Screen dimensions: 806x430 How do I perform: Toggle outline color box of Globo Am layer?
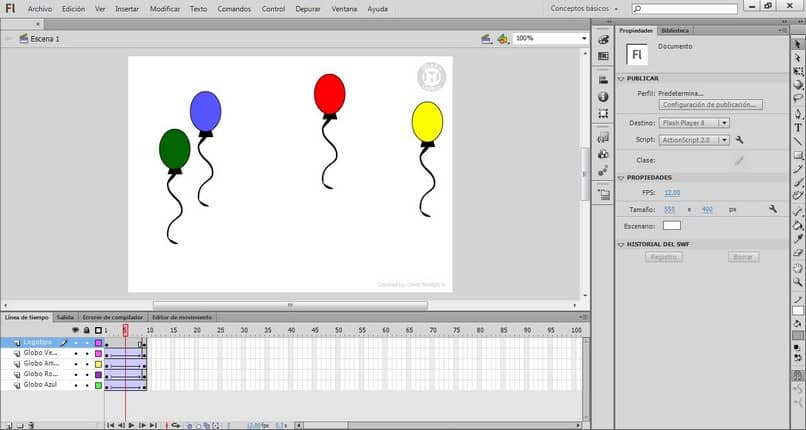(98, 364)
